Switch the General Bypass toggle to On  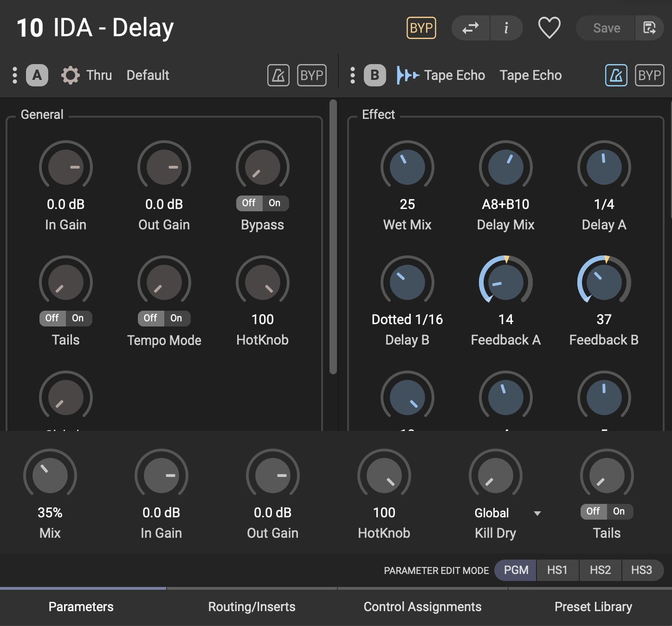point(275,203)
